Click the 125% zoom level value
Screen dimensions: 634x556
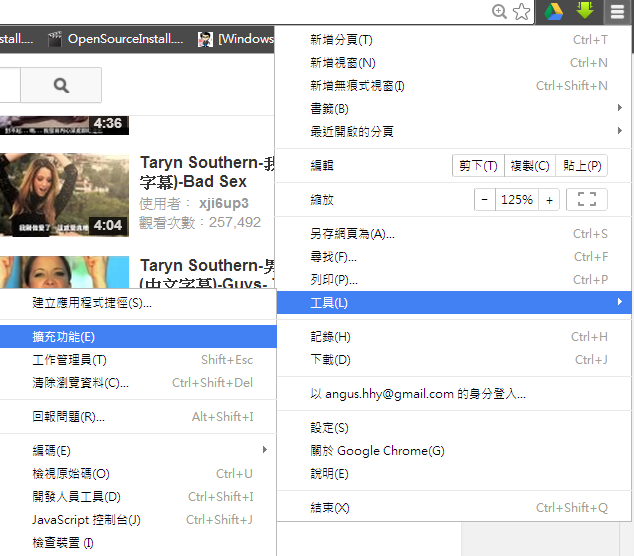click(517, 199)
